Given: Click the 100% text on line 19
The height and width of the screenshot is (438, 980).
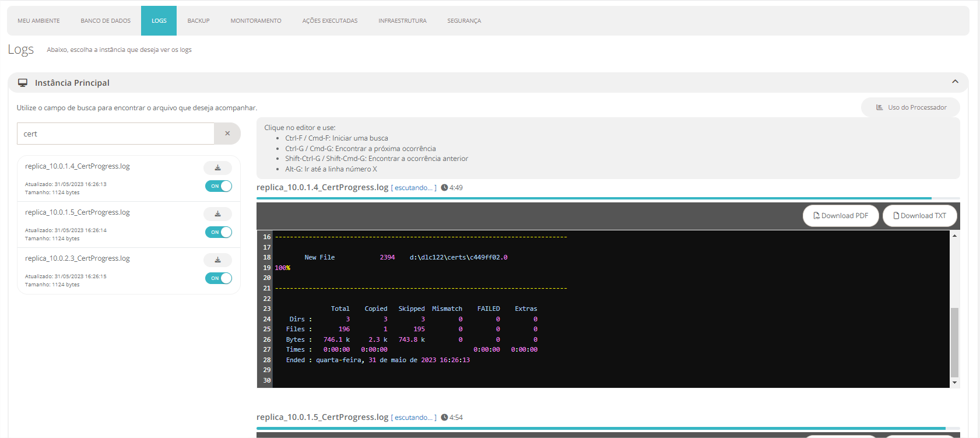Looking at the screenshot, I should click(283, 268).
